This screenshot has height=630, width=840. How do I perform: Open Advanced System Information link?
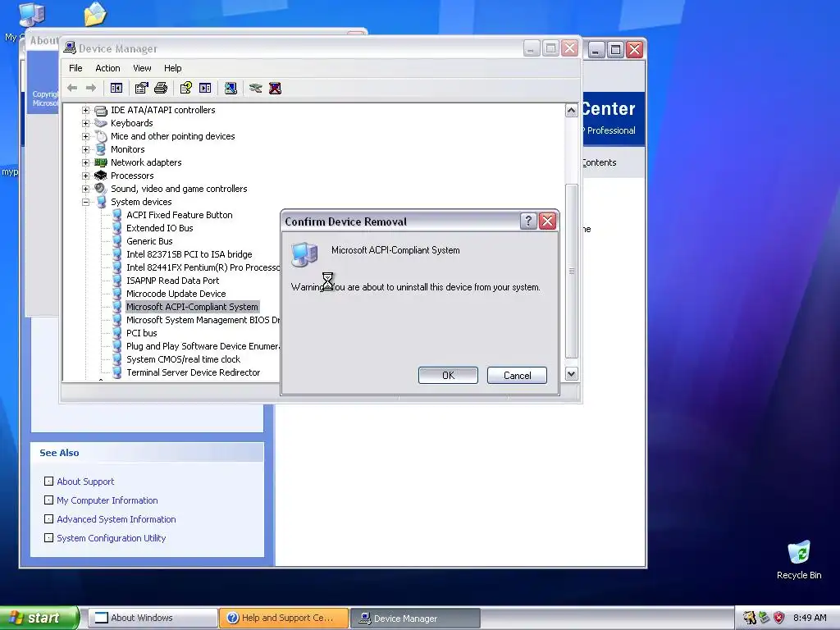[116, 519]
